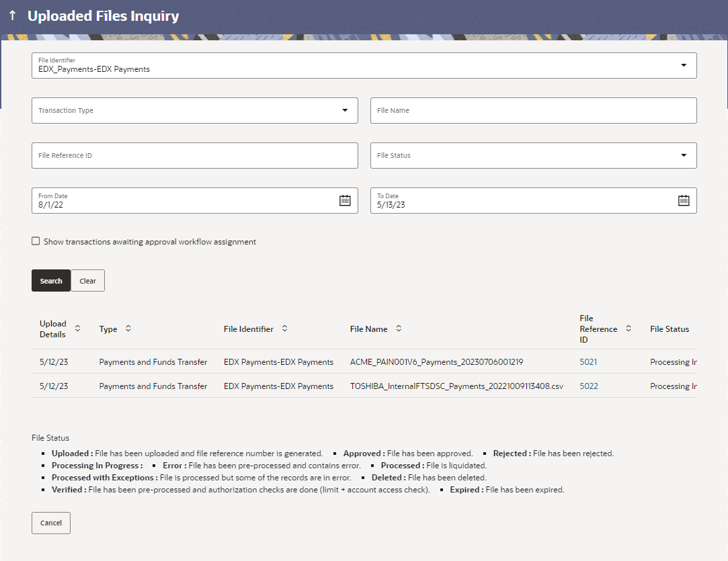Open the To Date calendar picker
728x561 pixels.
coord(684,200)
